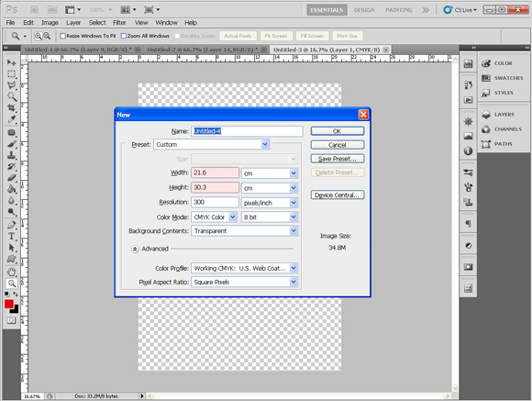Screen dimensions: 532x401
Task: Click the Save Preset button
Action: click(x=338, y=159)
